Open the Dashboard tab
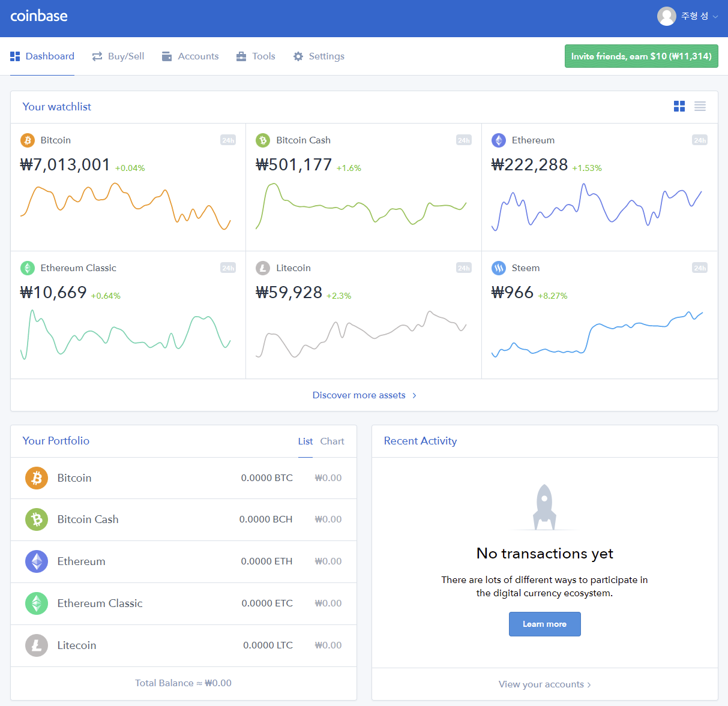Viewport: 728px width, 706px height. tap(43, 56)
